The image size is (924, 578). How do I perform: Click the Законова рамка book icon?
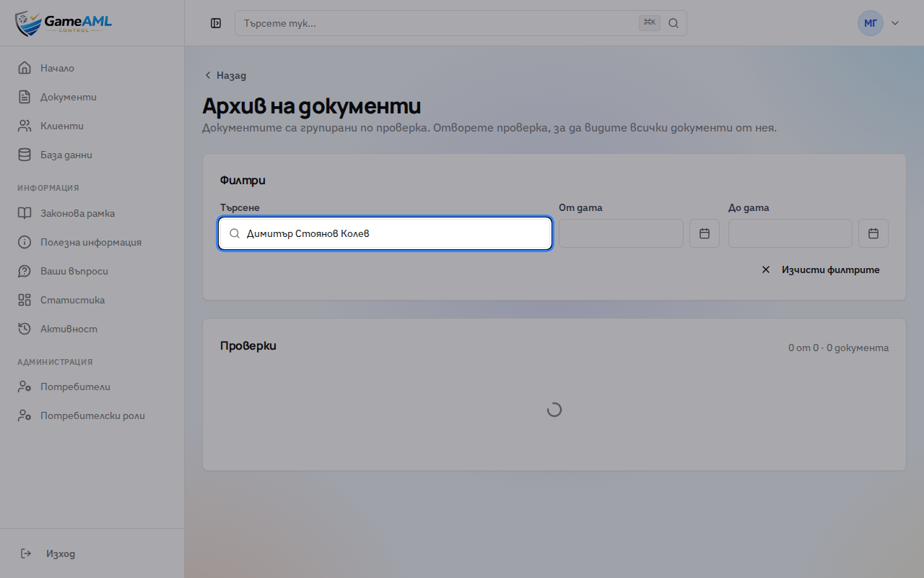tap(25, 213)
